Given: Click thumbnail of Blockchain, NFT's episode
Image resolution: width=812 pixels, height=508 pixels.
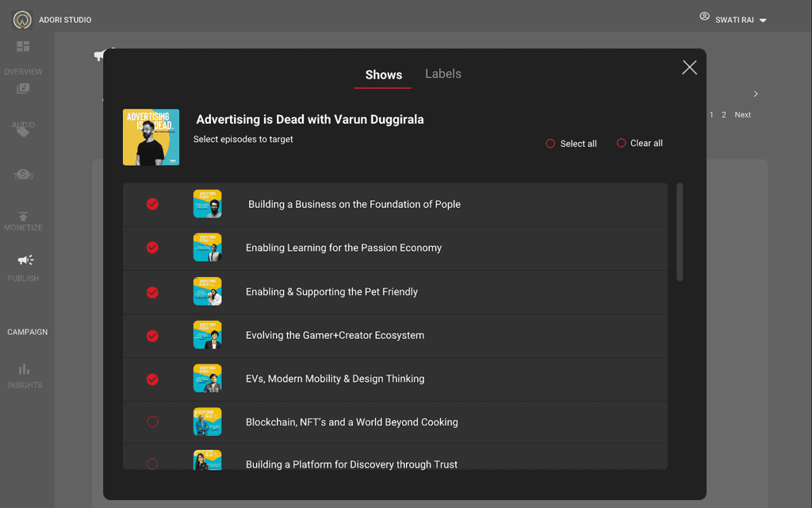Looking at the screenshot, I should pos(208,422).
